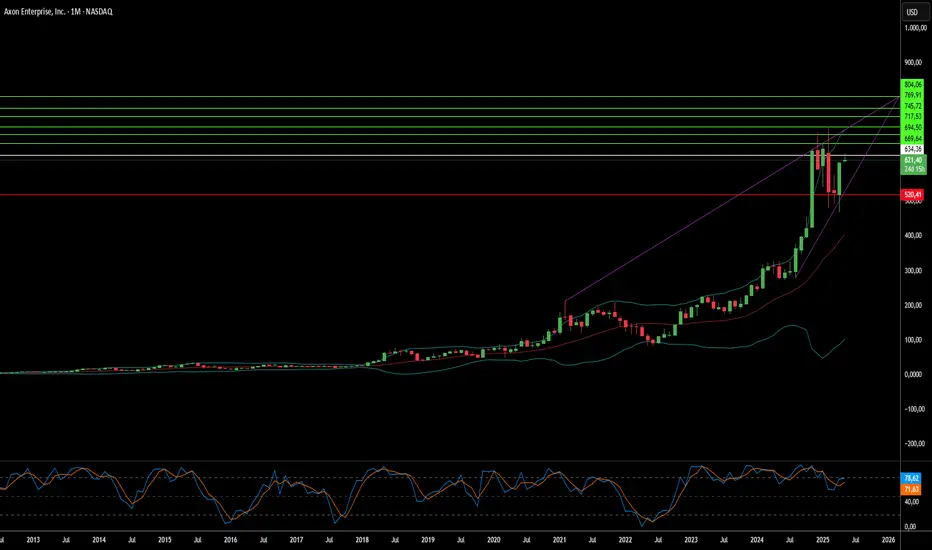Click the 2018 label on time axis
The width and height of the screenshot is (932, 550).
tap(362, 540)
